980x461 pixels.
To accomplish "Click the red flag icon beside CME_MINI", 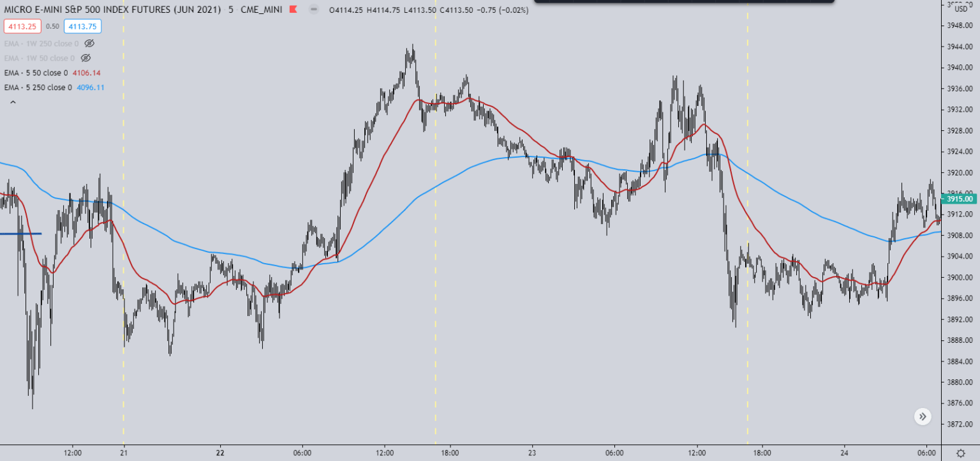I will coord(293,10).
